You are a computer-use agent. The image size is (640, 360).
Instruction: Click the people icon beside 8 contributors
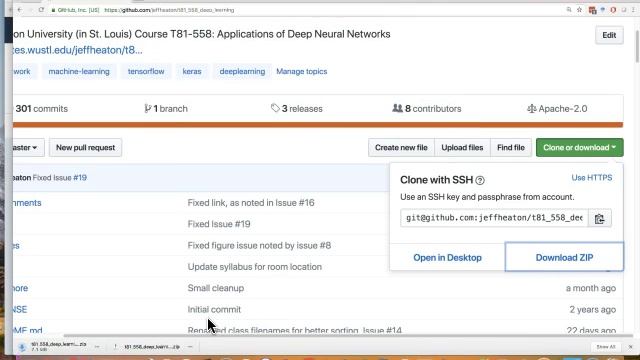[397, 108]
